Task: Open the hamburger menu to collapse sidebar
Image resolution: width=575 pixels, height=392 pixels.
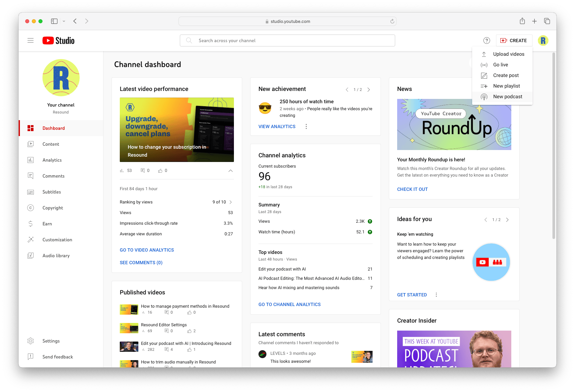Action: (31, 40)
